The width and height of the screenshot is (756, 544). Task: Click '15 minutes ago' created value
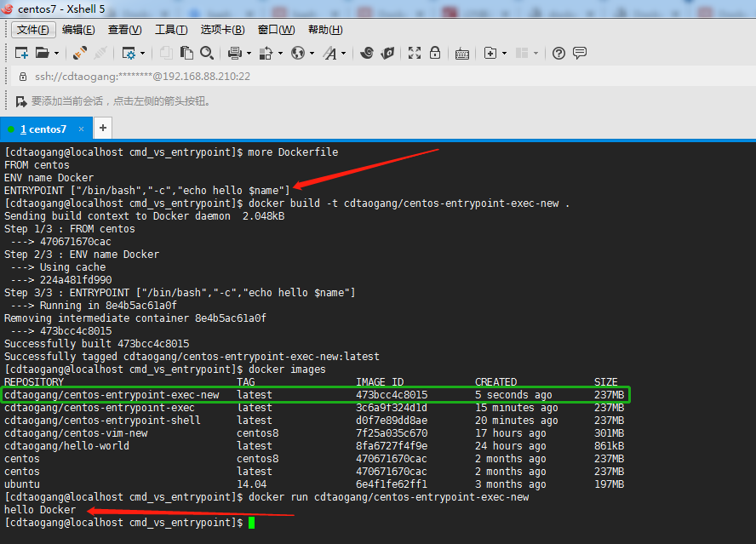coord(517,408)
